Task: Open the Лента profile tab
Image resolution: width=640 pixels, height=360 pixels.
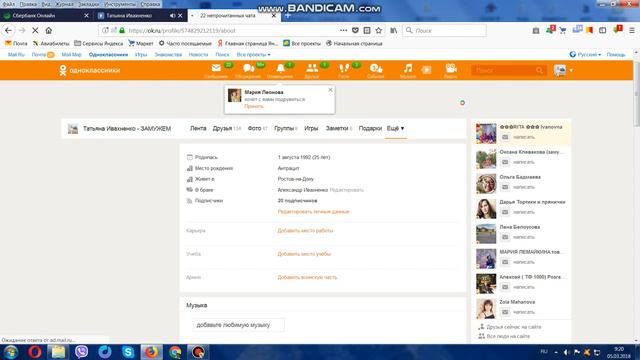Action: click(198, 128)
